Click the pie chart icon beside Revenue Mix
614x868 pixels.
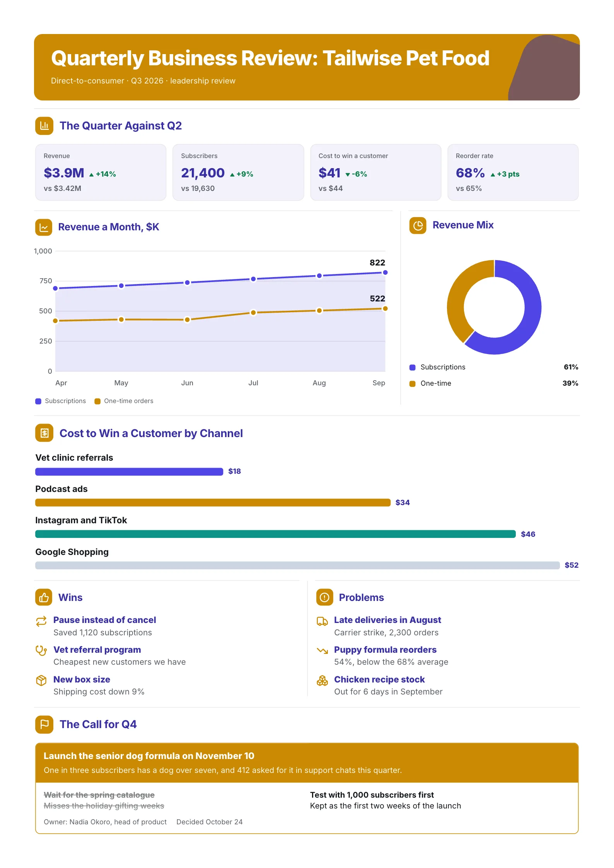pos(418,225)
